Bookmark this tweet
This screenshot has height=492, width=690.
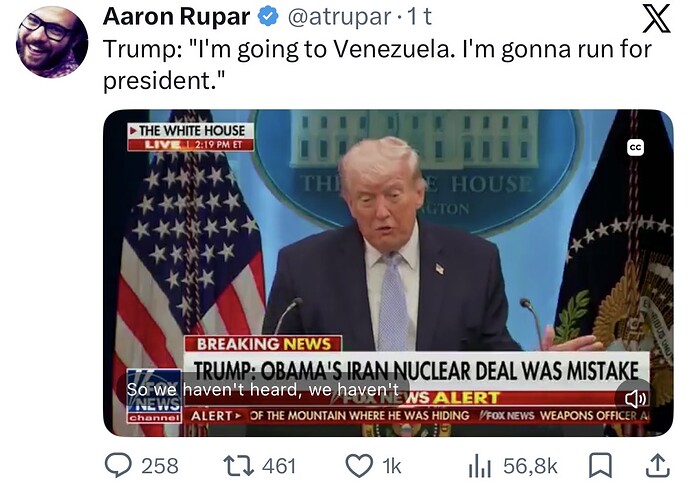[601, 466]
